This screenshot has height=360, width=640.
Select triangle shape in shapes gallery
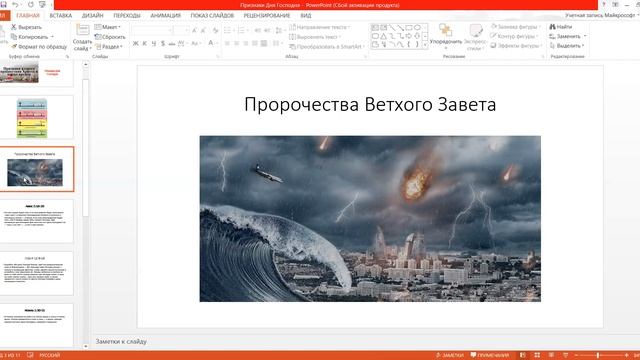click(x=383, y=36)
